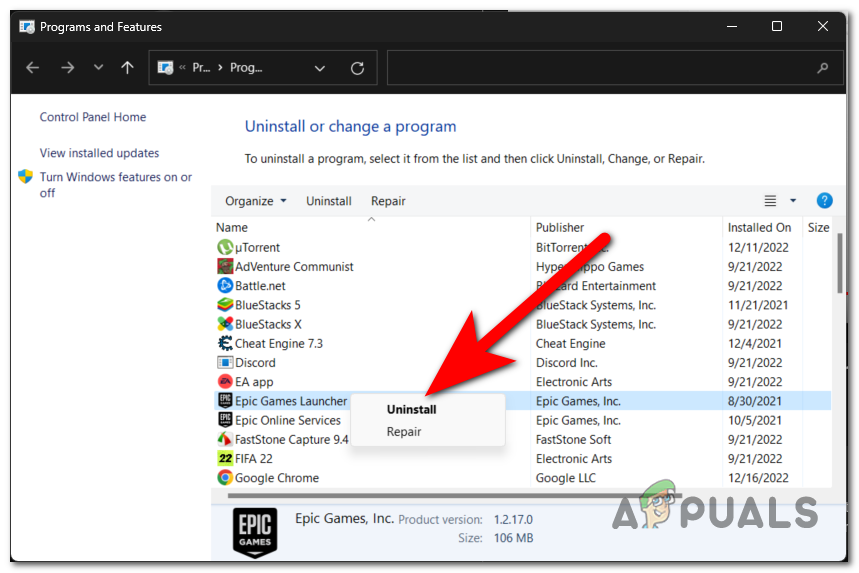859x573 pixels.
Task: Click the Epic Online Services icon
Action: pos(225,420)
